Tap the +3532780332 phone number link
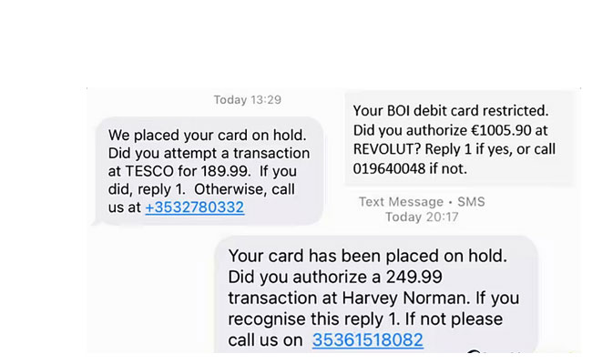592x364 pixels. [194, 207]
